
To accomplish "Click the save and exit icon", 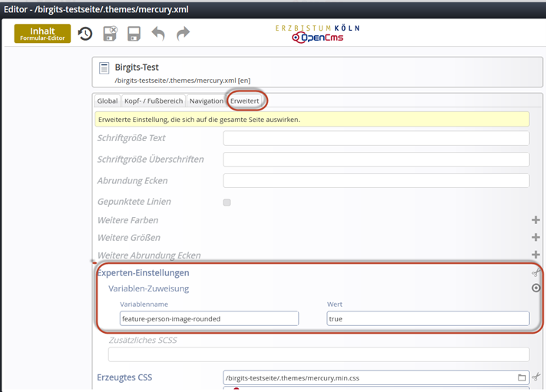I will [110, 34].
